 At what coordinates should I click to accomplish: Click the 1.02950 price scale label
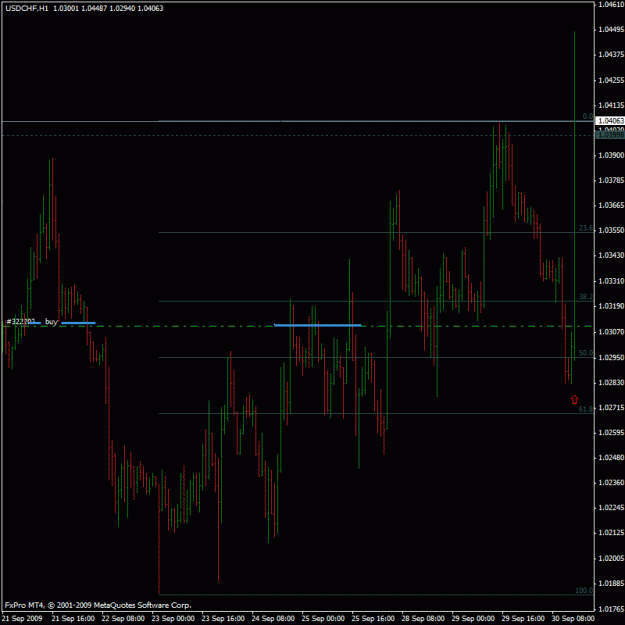click(611, 357)
